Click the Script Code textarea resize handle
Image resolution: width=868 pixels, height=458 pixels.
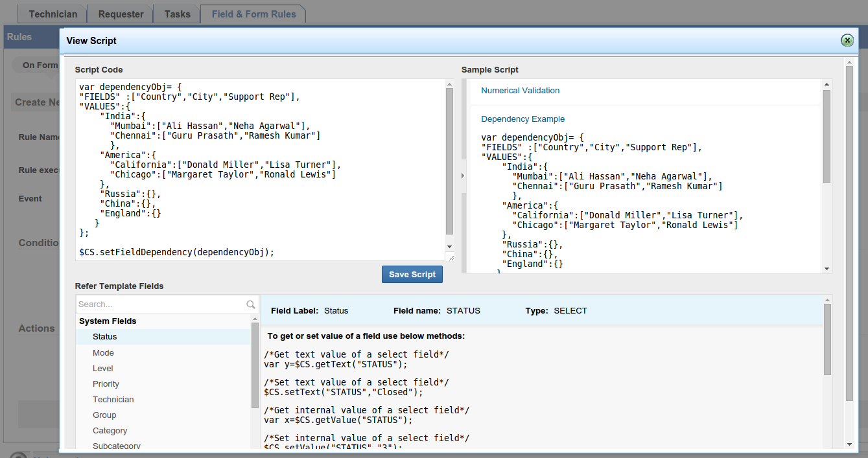450,257
